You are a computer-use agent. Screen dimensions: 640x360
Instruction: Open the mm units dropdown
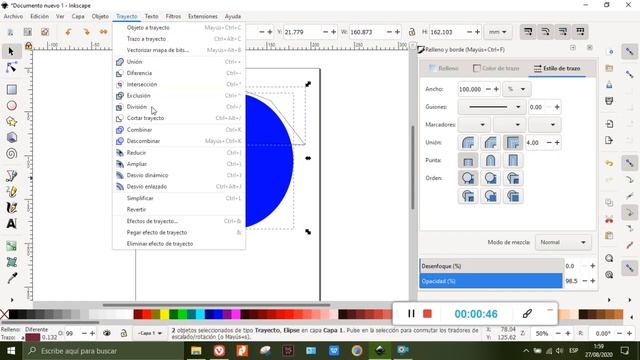point(498,32)
